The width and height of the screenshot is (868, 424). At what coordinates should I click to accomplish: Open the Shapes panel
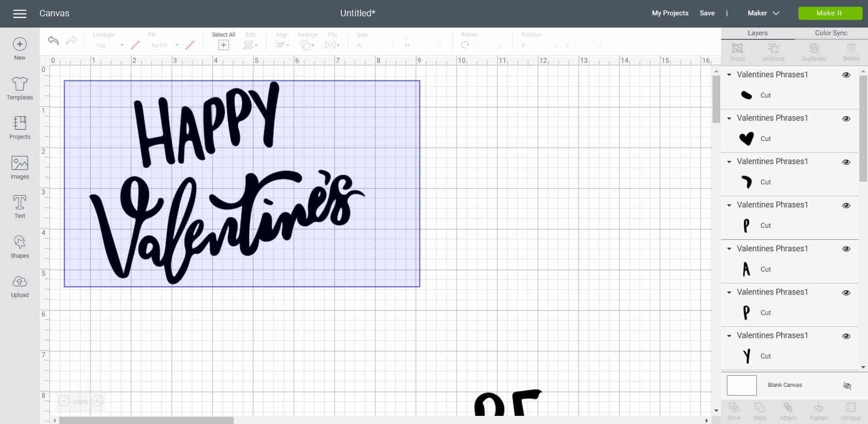click(x=19, y=246)
